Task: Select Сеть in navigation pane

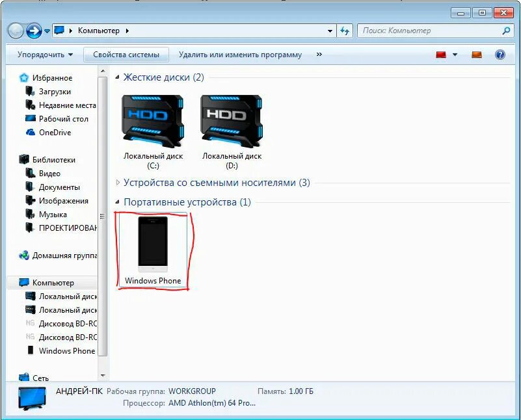Action: click(40, 378)
